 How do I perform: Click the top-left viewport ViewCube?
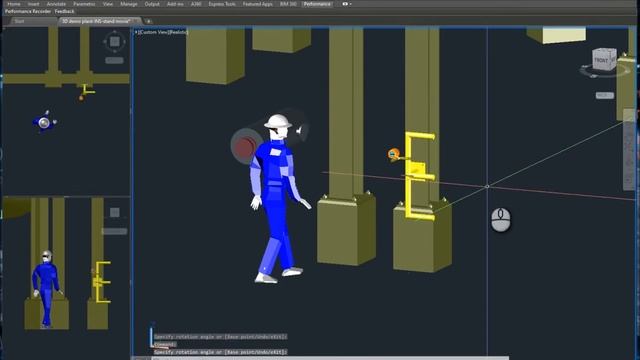(x=114, y=41)
